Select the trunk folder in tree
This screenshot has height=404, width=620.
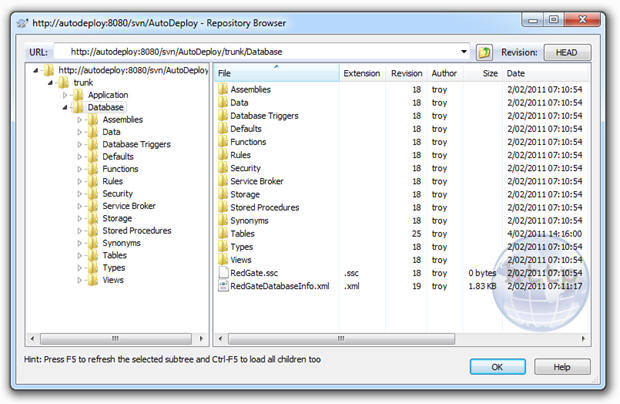pos(83,83)
